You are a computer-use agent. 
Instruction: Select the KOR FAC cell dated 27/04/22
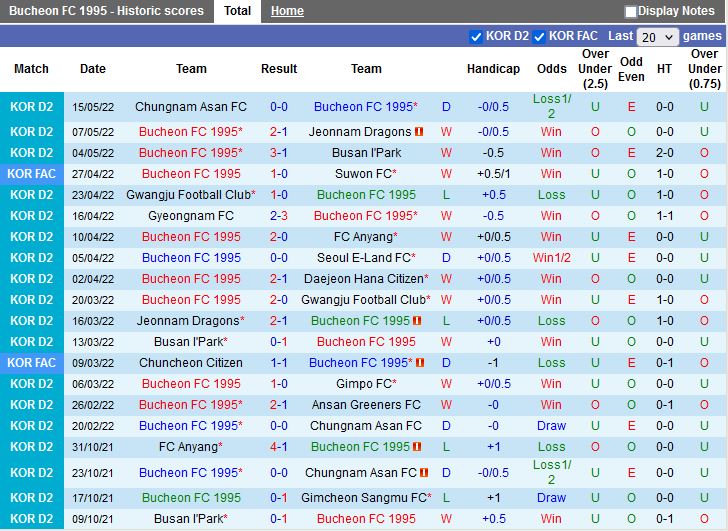pos(32,174)
